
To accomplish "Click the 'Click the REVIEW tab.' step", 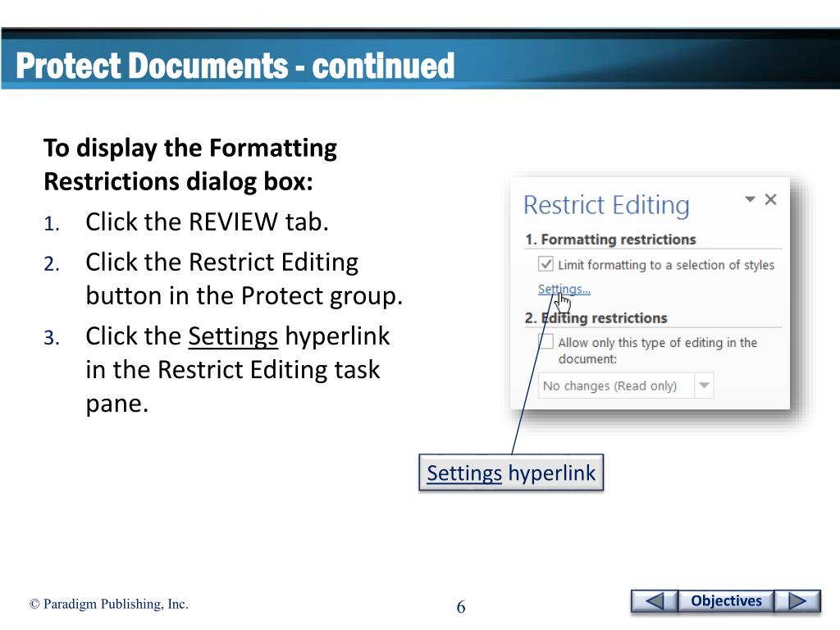I will [207, 221].
